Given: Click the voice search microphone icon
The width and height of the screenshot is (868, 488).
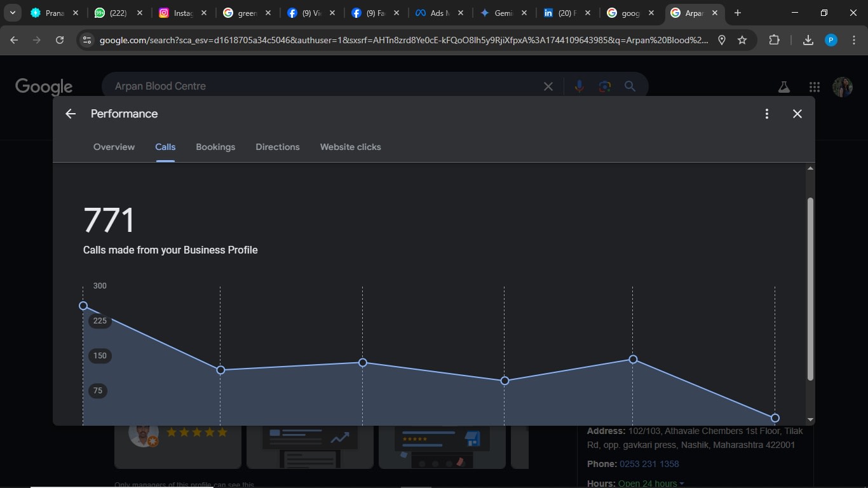Looking at the screenshot, I should (579, 86).
